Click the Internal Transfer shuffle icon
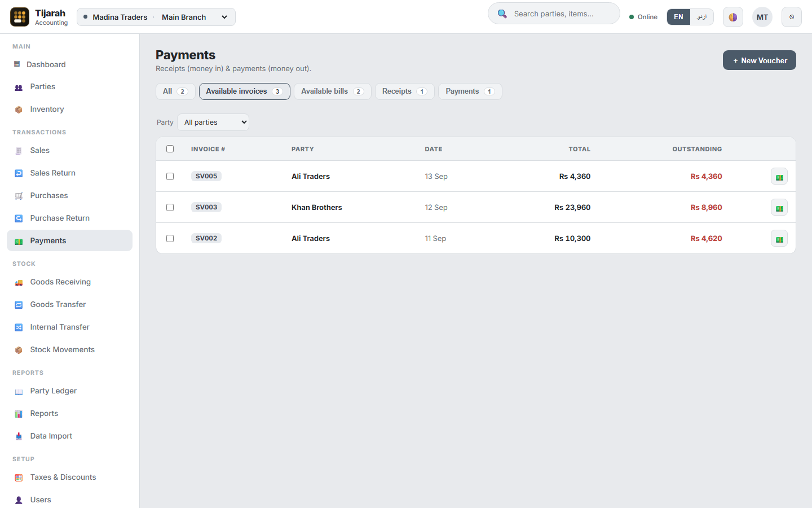812x508 pixels. (x=19, y=327)
